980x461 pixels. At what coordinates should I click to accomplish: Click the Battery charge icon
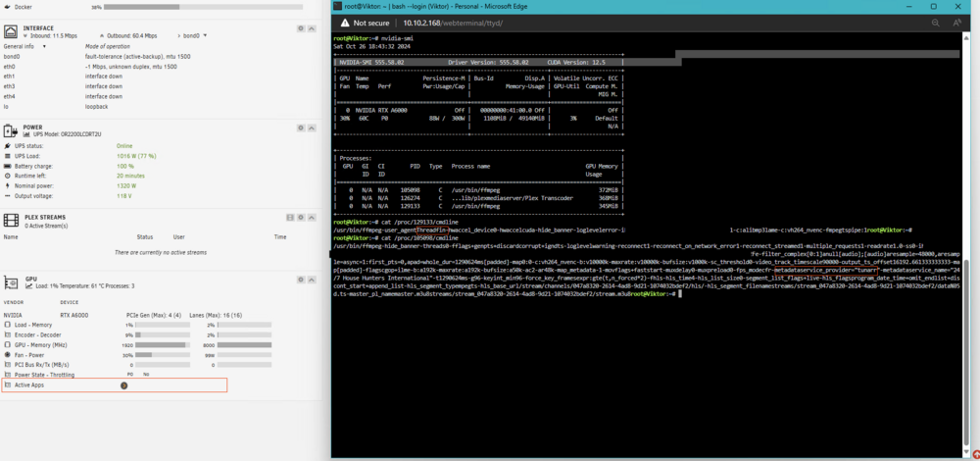[8, 166]
